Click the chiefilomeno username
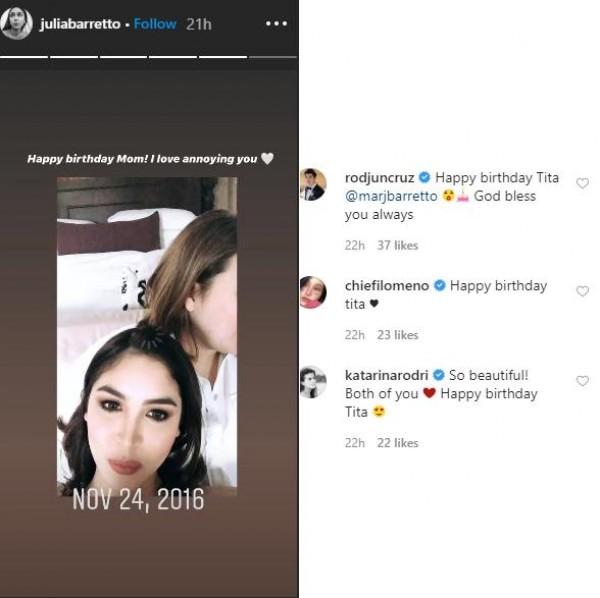 [386, 286]
